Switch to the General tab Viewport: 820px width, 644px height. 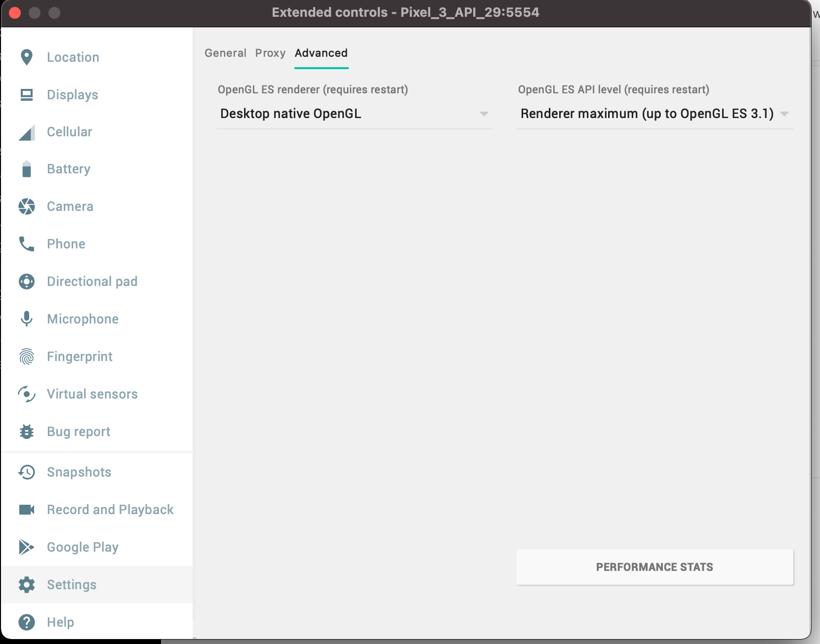tap(225, 53)
